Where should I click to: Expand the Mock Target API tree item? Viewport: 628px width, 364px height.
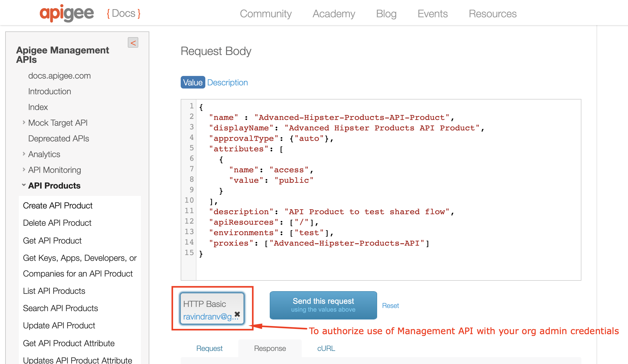(24, 122)
